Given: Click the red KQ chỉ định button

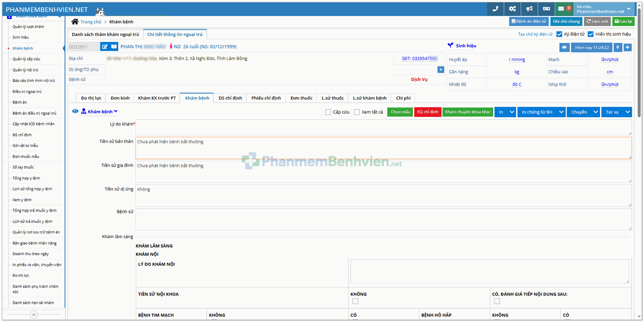Looking at the screenshot, I should pyautogui.click(x=428, y=112).
